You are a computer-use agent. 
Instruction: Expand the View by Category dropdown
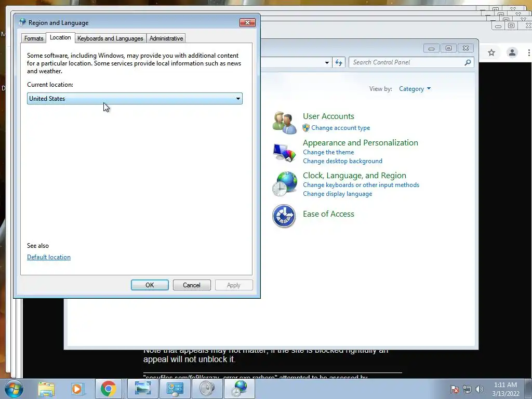pyautogui.click(x=415, y=89)
